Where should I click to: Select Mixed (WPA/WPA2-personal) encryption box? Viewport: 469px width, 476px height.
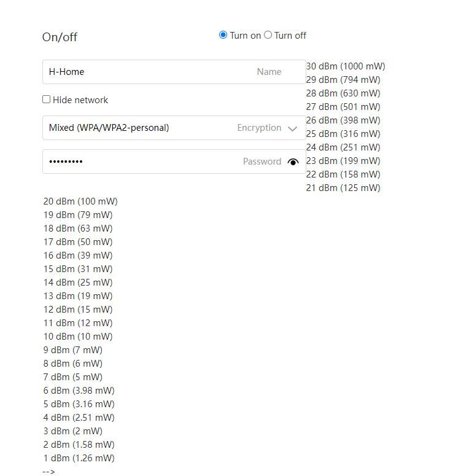174,128
